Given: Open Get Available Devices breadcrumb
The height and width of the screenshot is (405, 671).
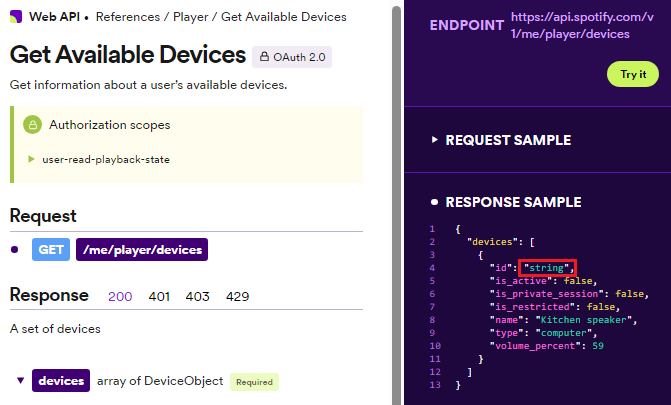Looking at the screenshot, I should (x=284, y=17).
